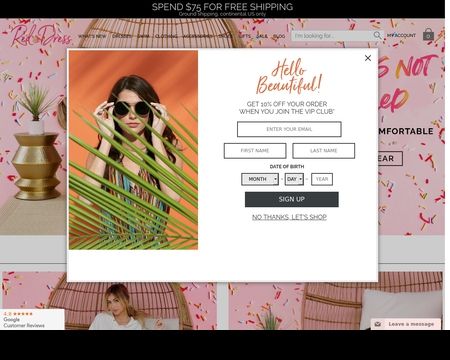Viewport: 450px width, 360px height.
Task: Open the Blog menu item
Action: coord(279,36)
